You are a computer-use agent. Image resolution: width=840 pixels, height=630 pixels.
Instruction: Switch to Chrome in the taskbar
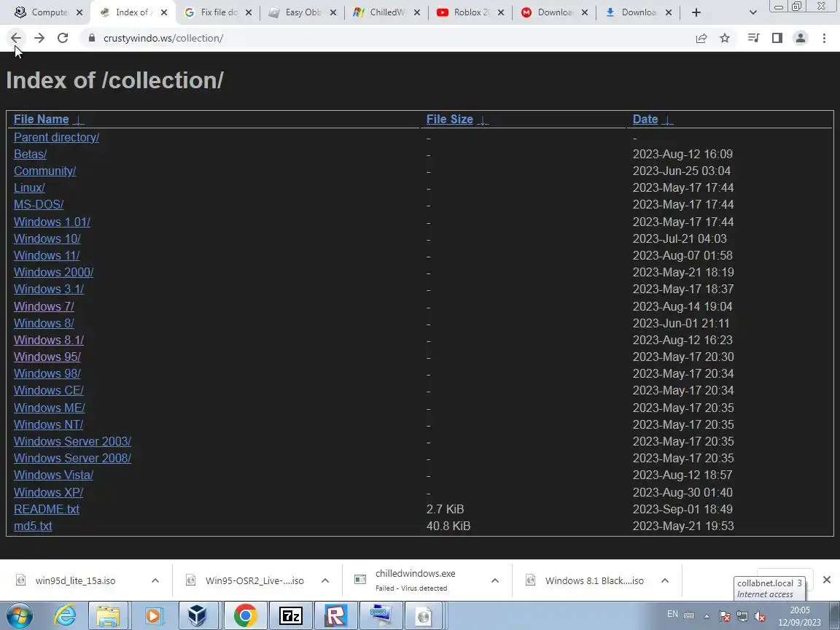(245, 615)
